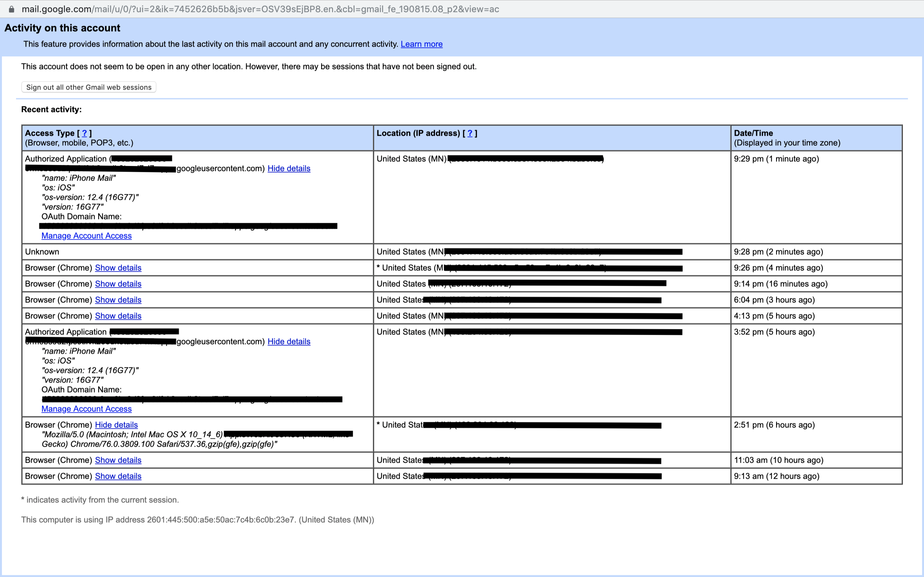The height and width of the screenshot is (577, 924).
Task: Open Manage Account Access for the 3:52 pm application
Action: (x=86, y=409)
